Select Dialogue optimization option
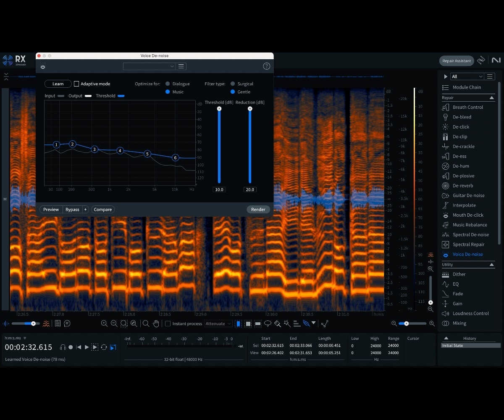 pyautogui.click(x=168, y=84)
